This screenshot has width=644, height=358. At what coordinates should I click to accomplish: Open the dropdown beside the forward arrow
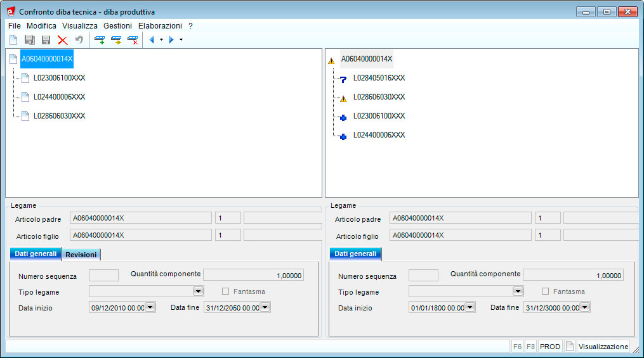point(181,40)
